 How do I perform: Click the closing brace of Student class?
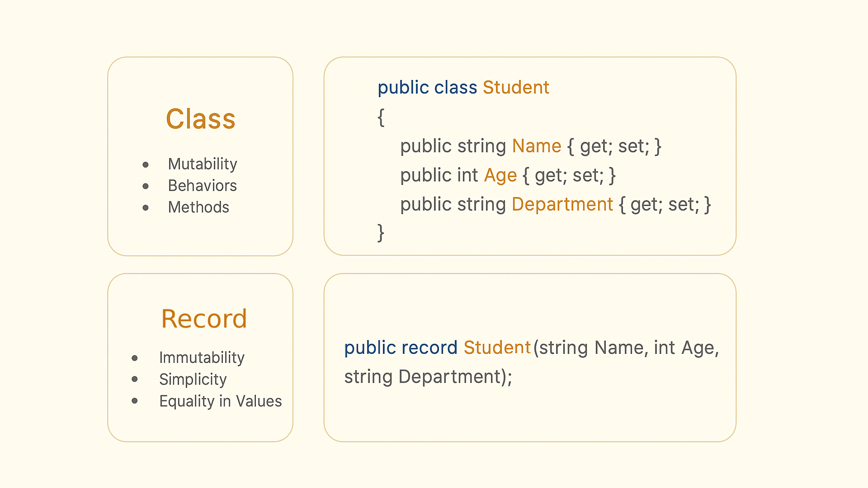381,233
